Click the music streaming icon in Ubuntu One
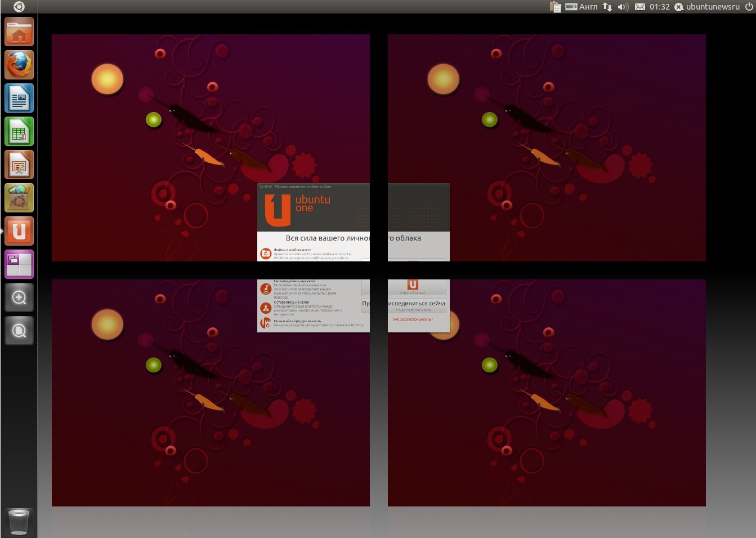Viewport: 756px width, 538px height. (266, 289)
